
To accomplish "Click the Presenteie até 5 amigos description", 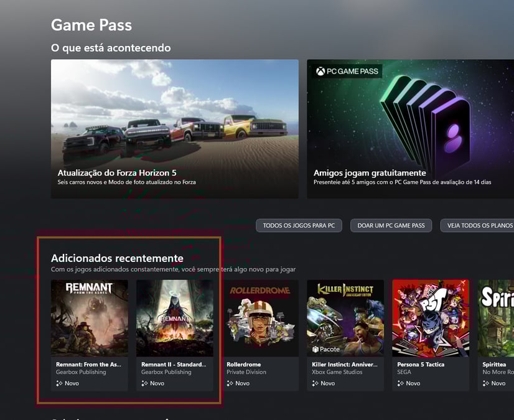I will [403, 182].
